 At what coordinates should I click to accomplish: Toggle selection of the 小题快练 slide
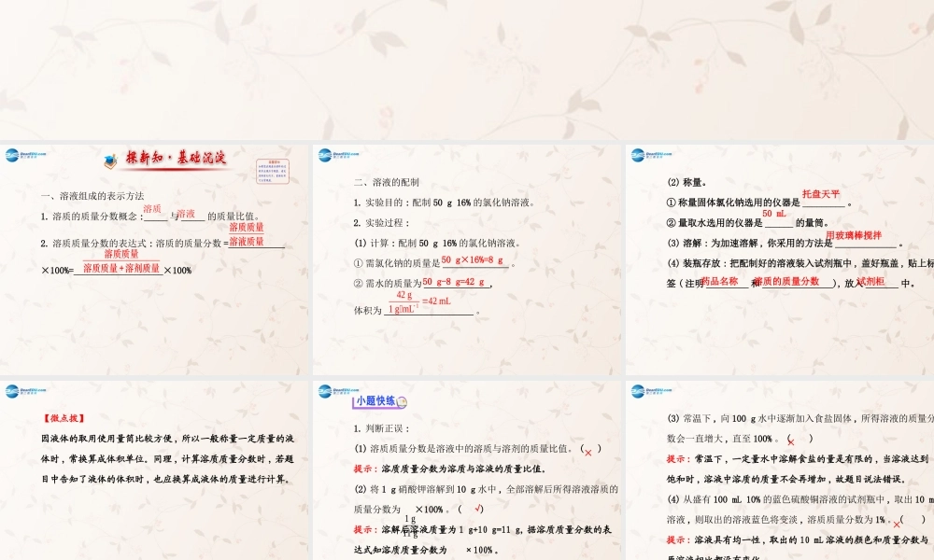click(467, 467)
